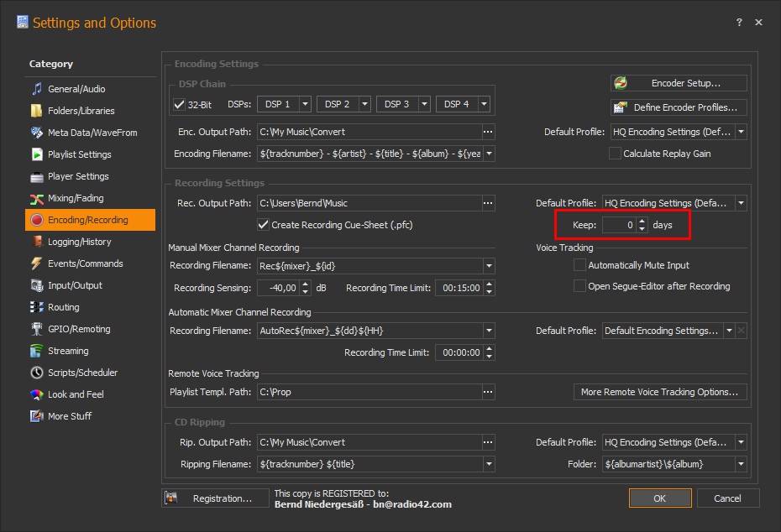Click the Cancel button
Screen dimensions: 781x532
click(728, 498)
